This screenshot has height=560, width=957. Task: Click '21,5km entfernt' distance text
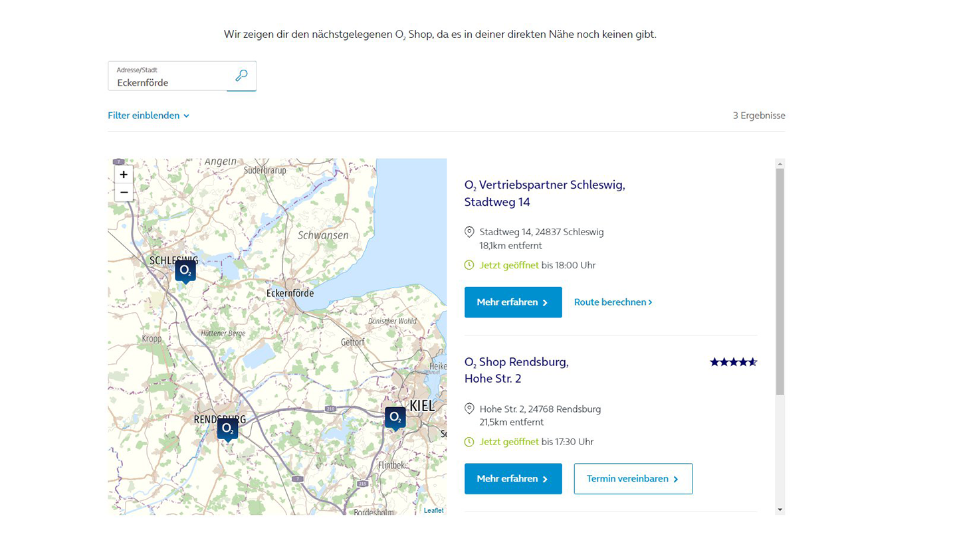[x=512, y=422]
